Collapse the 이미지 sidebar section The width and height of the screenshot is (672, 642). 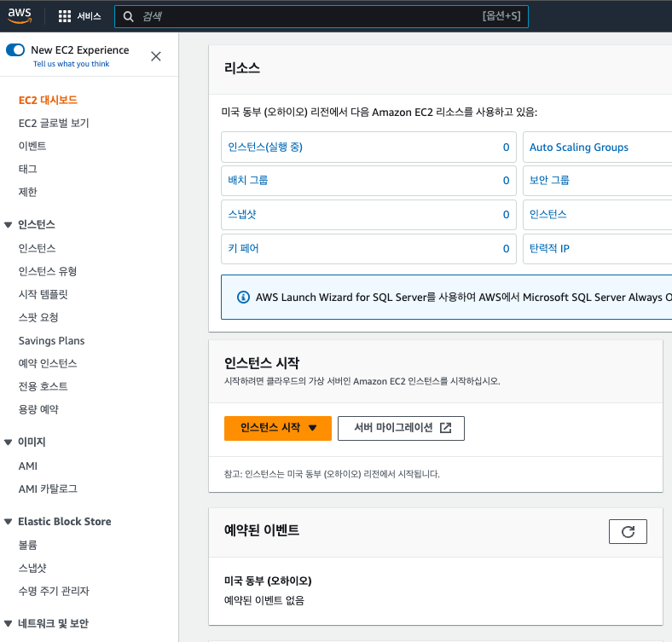coord(8,442)
